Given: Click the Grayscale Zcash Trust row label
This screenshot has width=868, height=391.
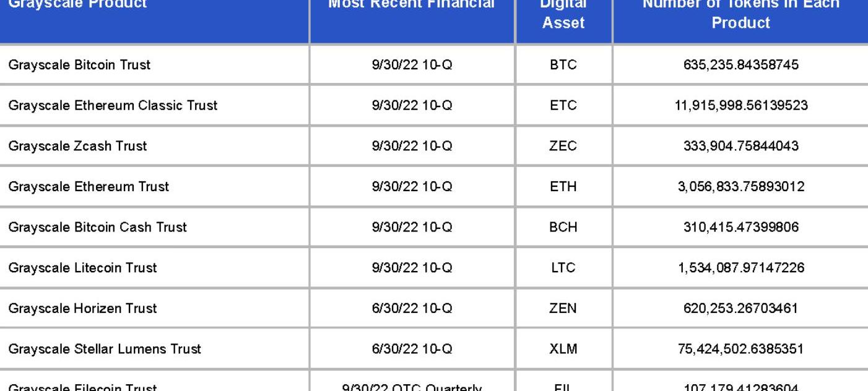Looking at the screenshot, I should (78, 147).
